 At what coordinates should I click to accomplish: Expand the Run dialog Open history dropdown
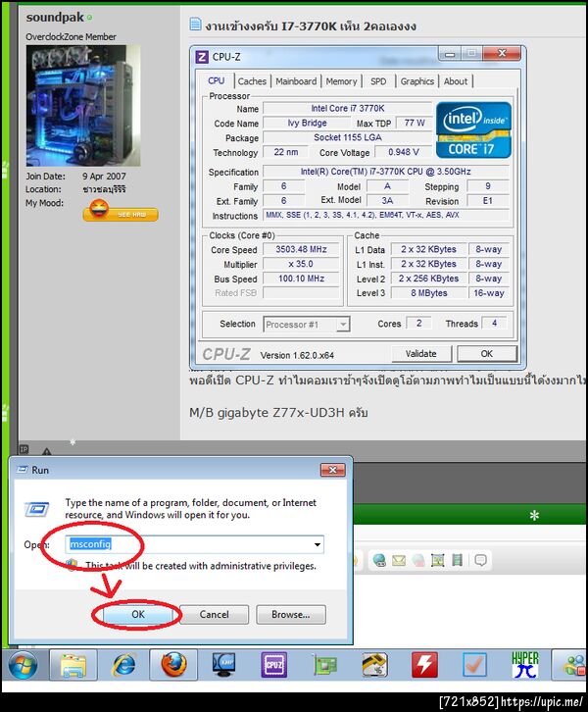point(318,544)
